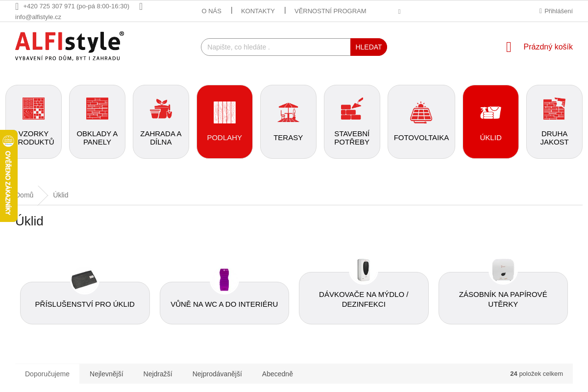Open the Dávkovače na mýdlo subcategory thumbnail

coord(364,270)
